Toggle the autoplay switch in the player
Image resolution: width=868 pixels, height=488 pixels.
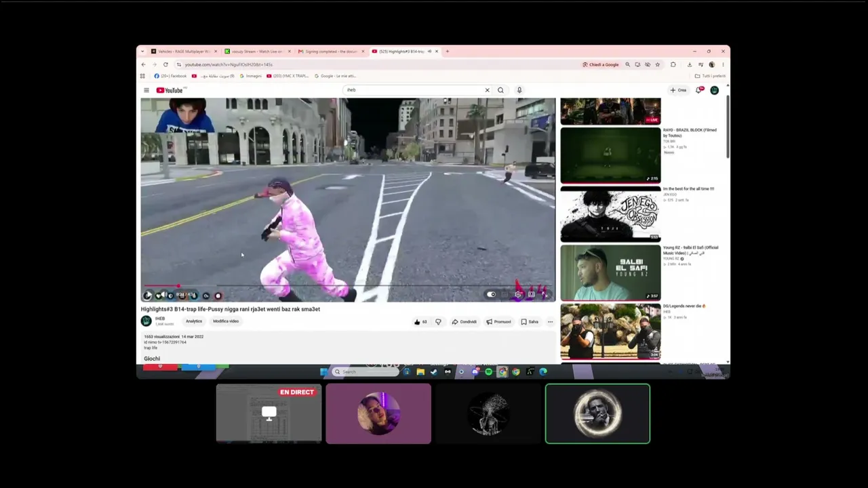tap(491, 295)
